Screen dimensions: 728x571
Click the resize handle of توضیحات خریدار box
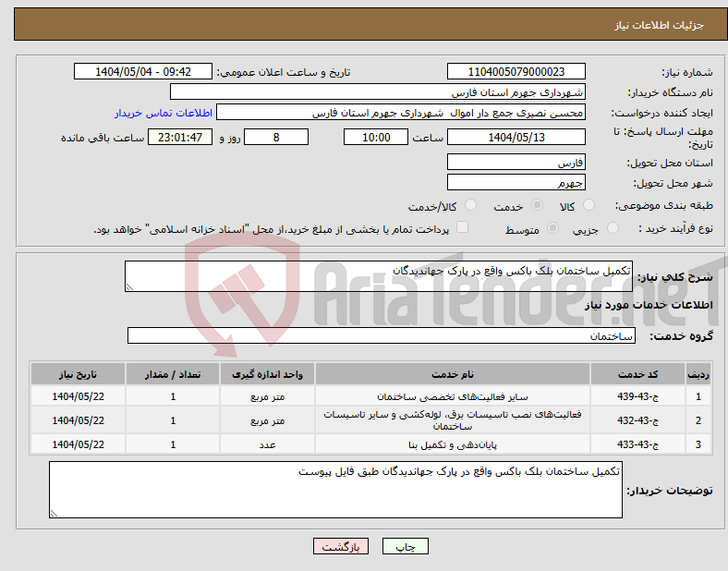coord(54,514)
